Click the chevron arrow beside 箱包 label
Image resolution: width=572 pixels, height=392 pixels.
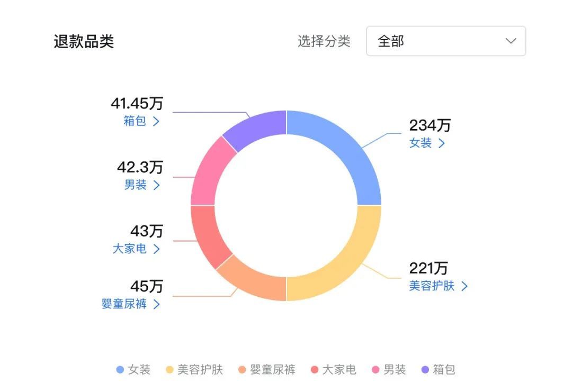tap(156, 121)
